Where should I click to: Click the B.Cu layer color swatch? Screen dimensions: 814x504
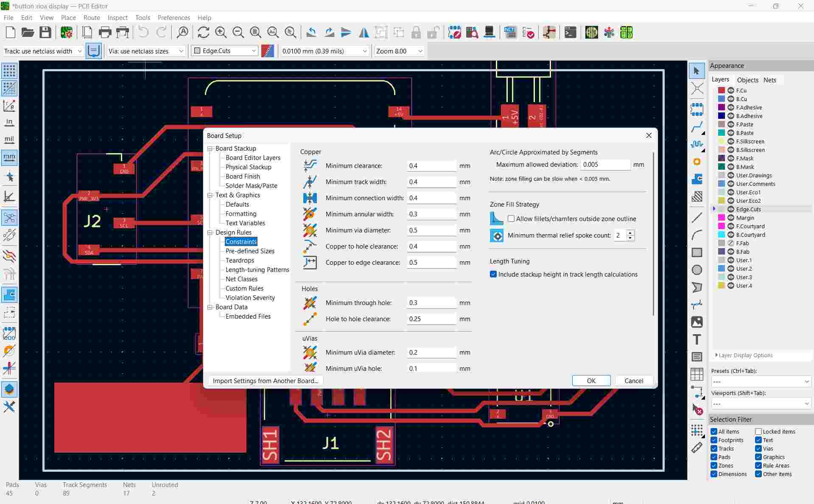pos(721,99)
